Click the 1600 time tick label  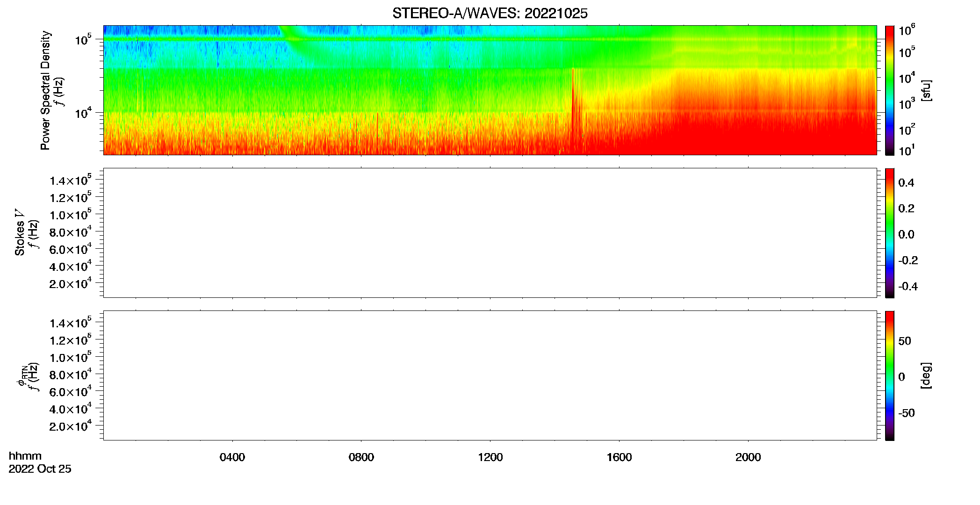click(x=619, y=457)
